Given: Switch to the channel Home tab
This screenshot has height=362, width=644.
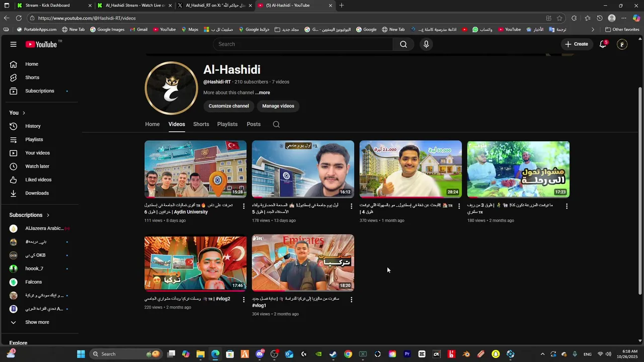Looking at the screenshot, I should pyautogui.click(x=152, y=124).
